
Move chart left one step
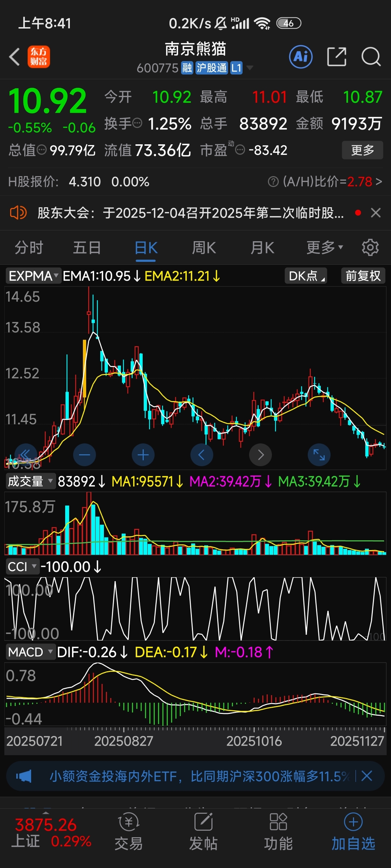(x=202, y=455)
